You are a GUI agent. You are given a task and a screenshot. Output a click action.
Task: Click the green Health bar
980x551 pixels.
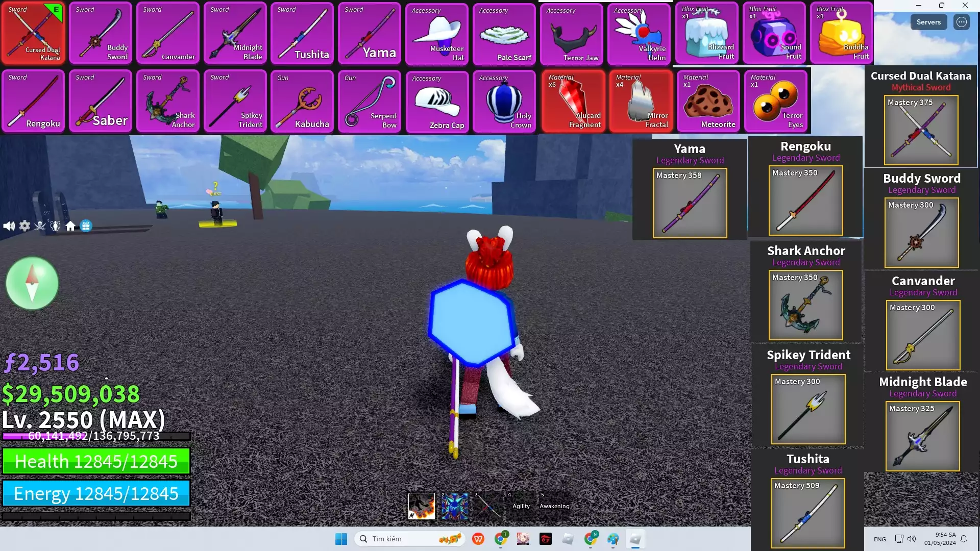pyautogui.click(x=96, y=461)
